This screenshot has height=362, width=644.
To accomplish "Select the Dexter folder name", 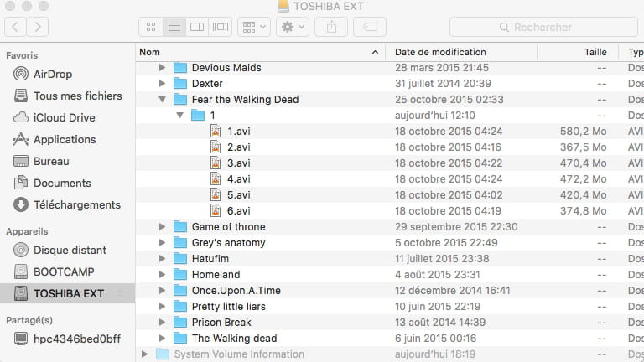I will (207, 83).
